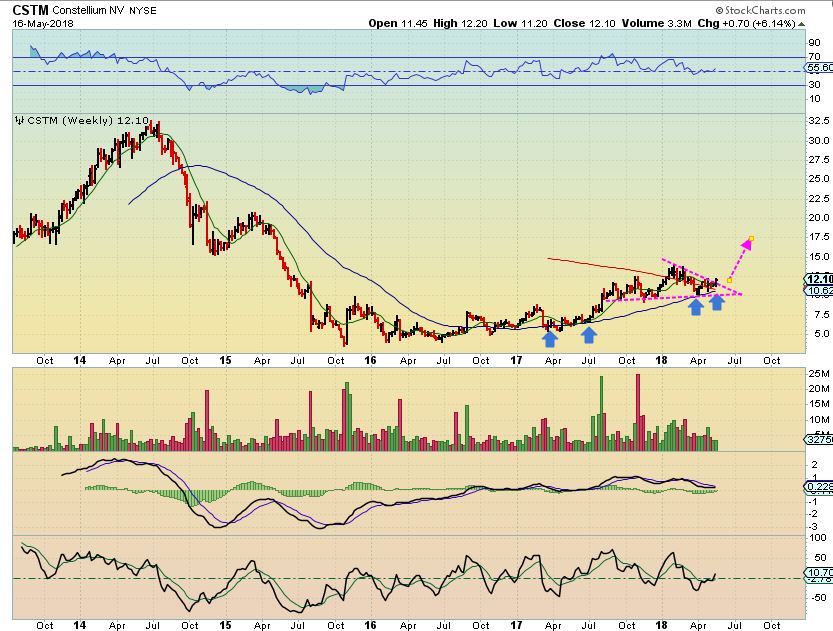The height and width of the screenshot is (631, 833).
Task: Click the year 17 label under the price chart
Action: click(x=516, y=360)
